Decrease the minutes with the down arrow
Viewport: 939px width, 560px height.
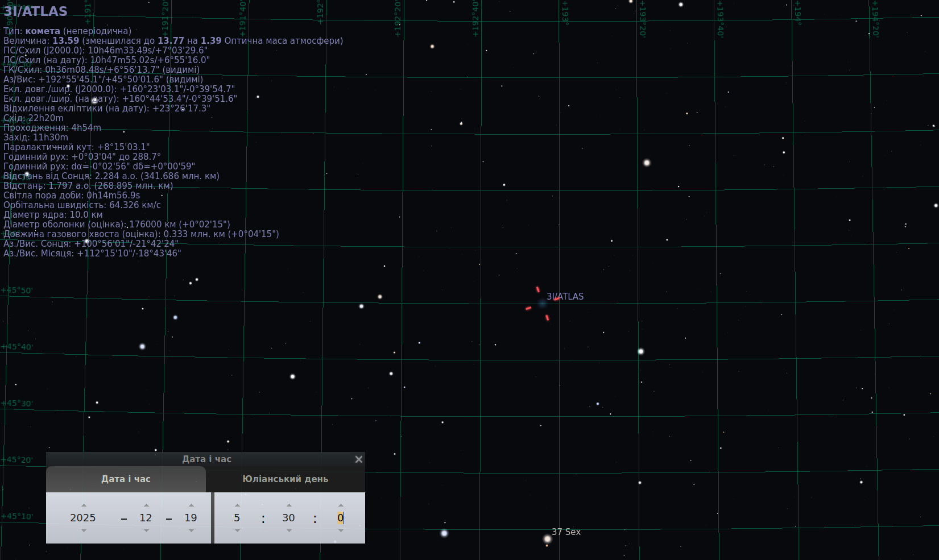tap(289, 530)
